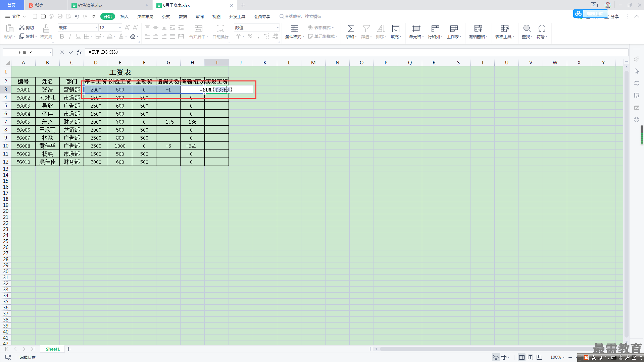Screen dimensions: 644x362
Task: Increase font size with the A+ icon
Action: tap(127, 27)
